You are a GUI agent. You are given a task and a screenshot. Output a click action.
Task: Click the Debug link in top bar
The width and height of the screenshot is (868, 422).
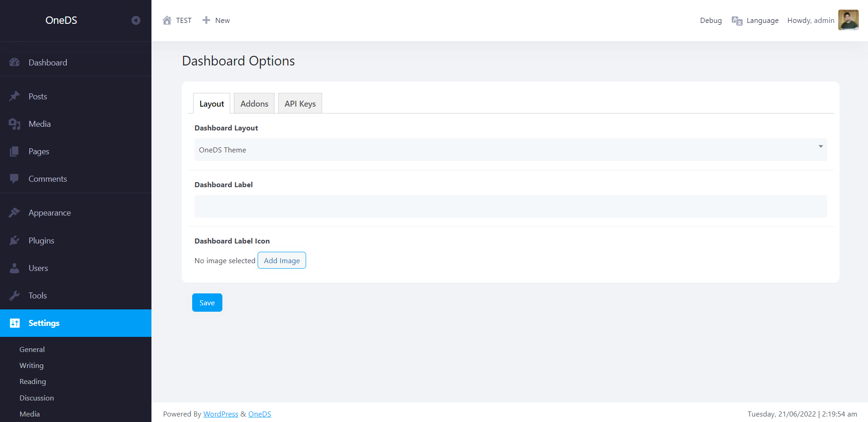(711, 21)
